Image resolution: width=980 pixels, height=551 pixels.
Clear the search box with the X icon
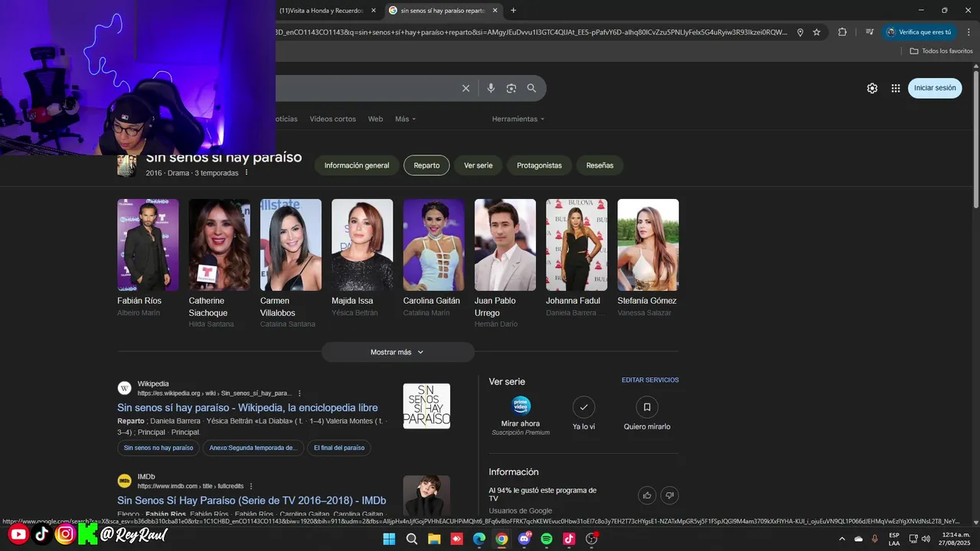(x=465, y=88)
